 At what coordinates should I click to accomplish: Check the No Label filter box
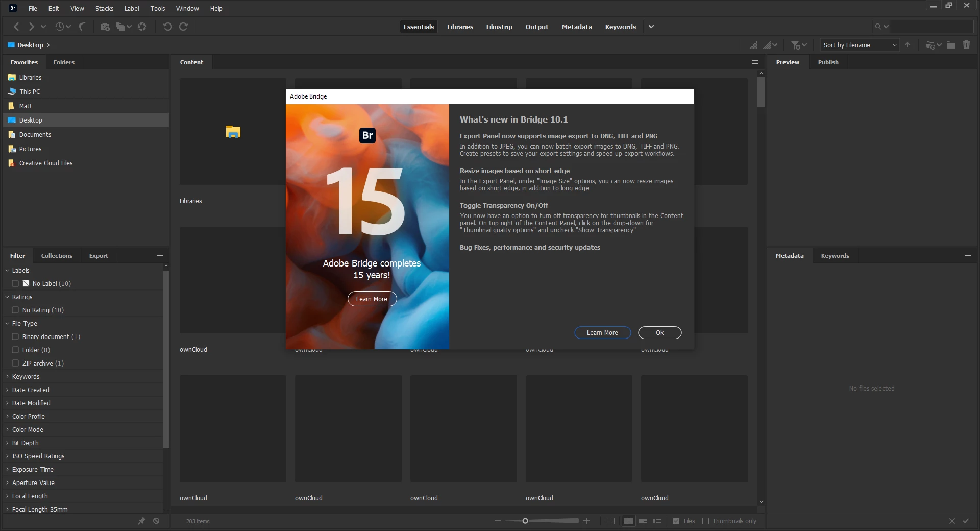(15, 283)
